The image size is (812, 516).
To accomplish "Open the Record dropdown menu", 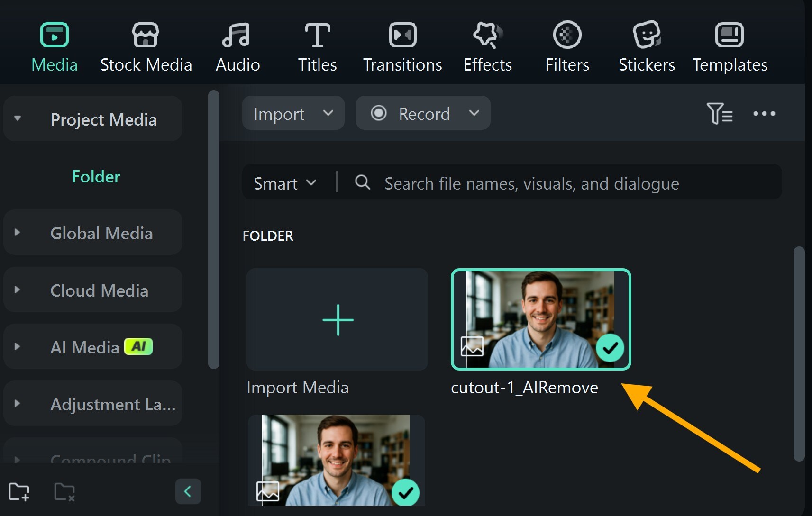I will click(474, 113).
